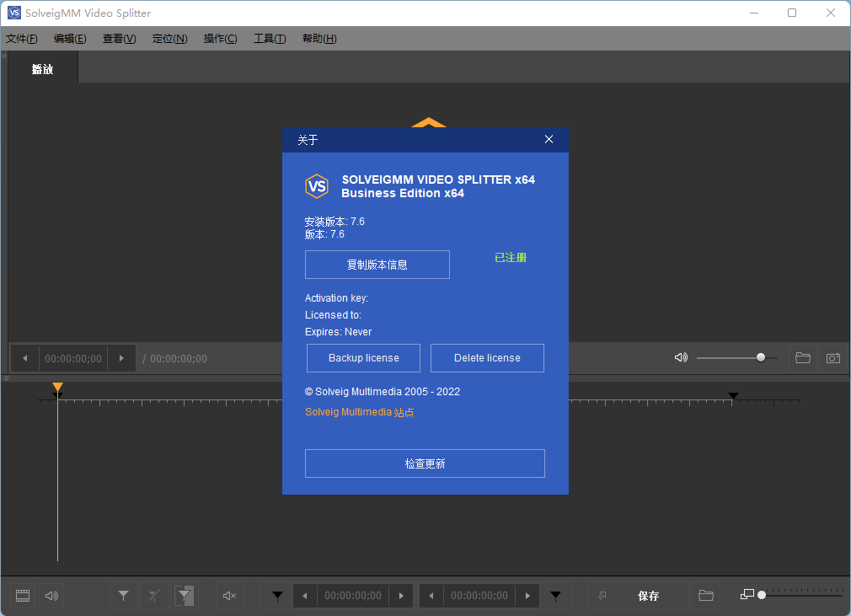The width and height of the screenshot is (851, 616).
Task: Click the Delete license button
Action: (x=487, y=358)
